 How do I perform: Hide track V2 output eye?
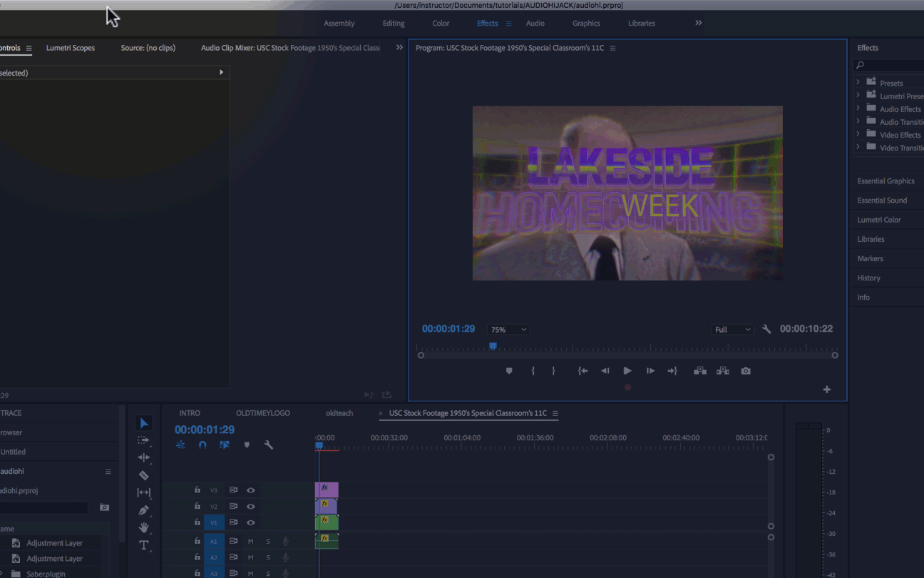pos(250,506)
